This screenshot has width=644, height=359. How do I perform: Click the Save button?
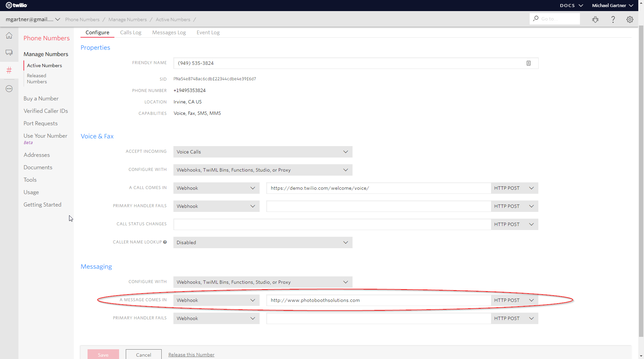[103, 355]
